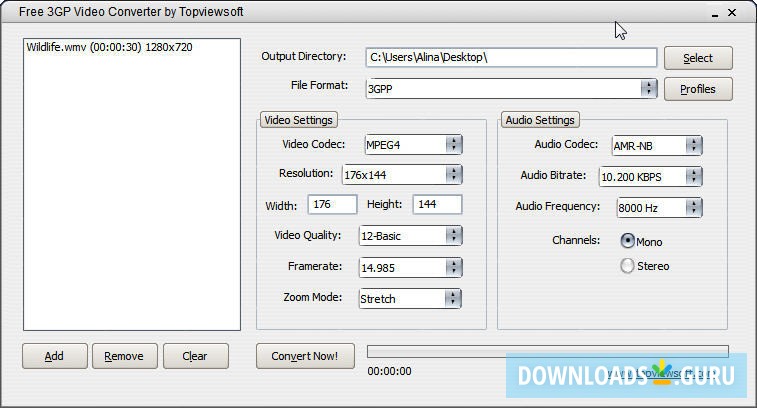Click the 00:00:00 elapsed time text

pos(389,371)
